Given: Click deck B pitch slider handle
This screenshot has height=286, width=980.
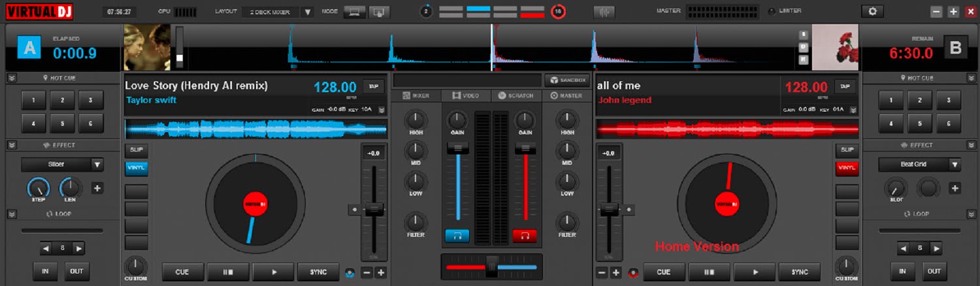Looking at the screenshot, I should (609, 209).
